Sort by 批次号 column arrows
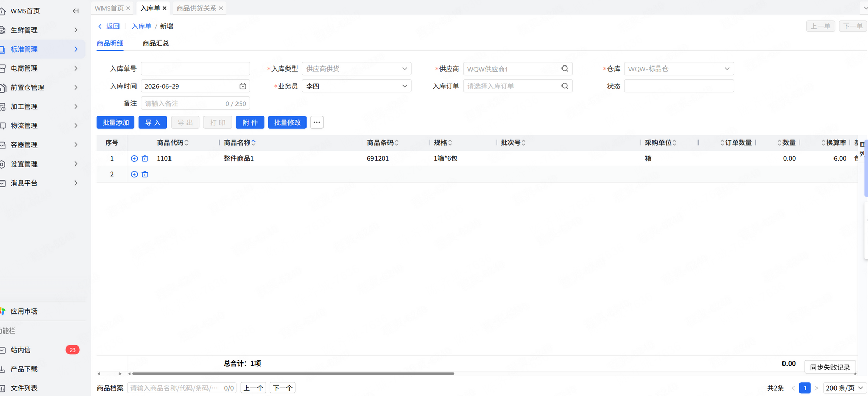Image resolution: width=868 pixels, height=396 pixels. 524,143
